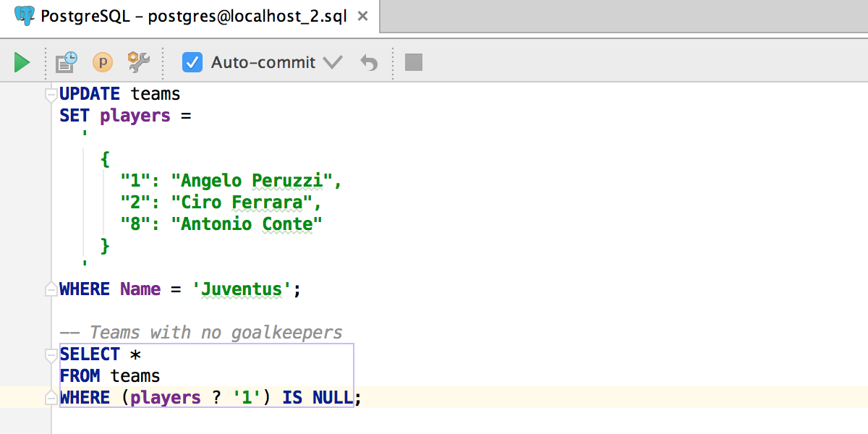Click the SELECT keyword
Image resolution: width=868 pixels, height=434 pixels.
point(90,354)
